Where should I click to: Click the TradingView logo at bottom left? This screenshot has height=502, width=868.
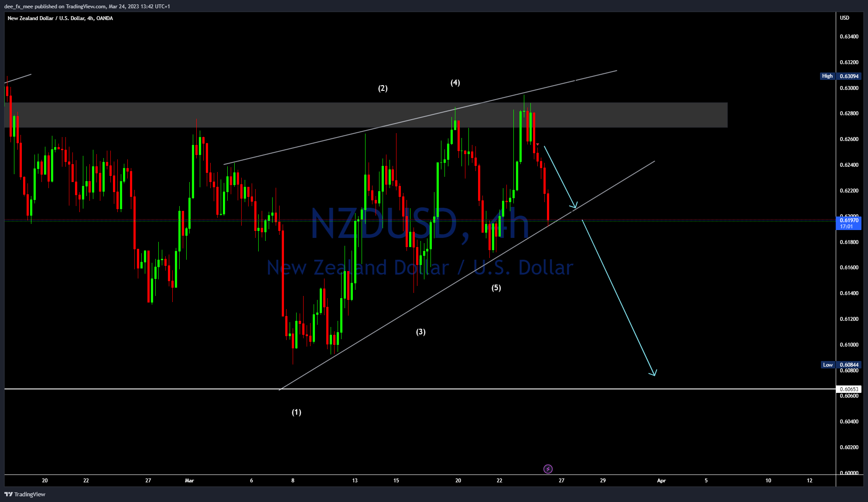point(25,494)
